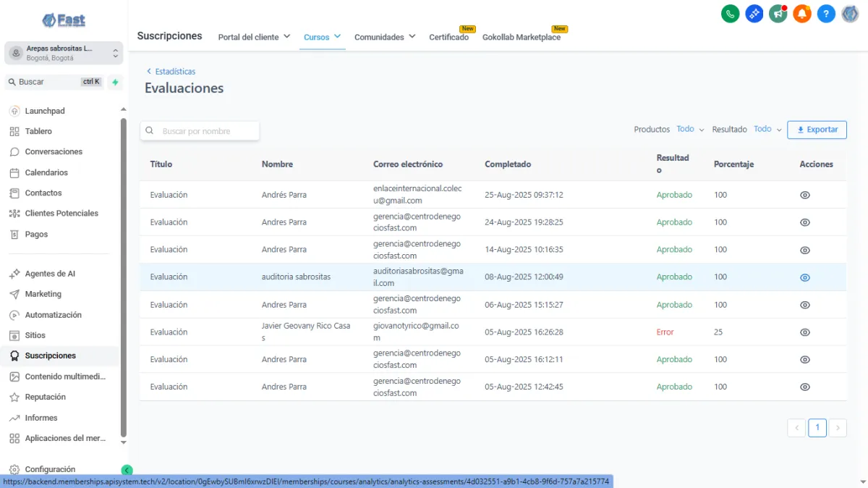View auditoria sabrositas evaluation eye icon
The image size is (868, 488).
click(805, 277)
